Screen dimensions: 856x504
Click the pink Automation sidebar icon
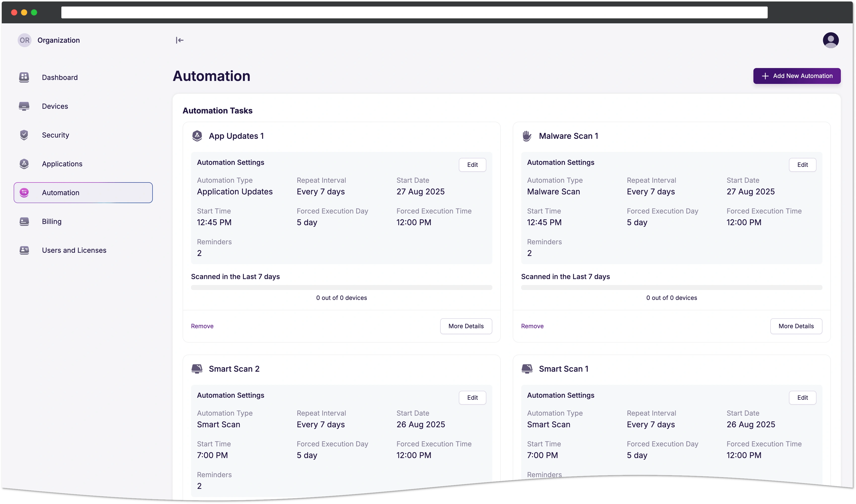24,193
